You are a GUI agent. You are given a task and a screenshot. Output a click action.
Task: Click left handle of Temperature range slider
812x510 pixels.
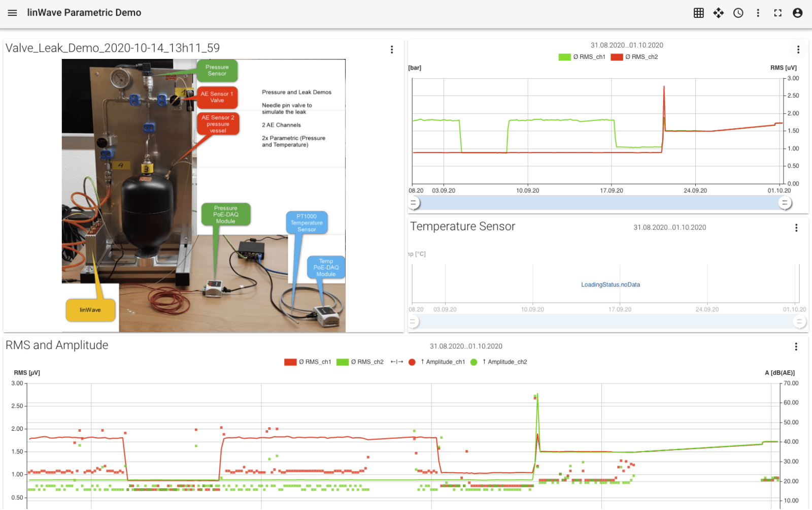pos(414,322)
